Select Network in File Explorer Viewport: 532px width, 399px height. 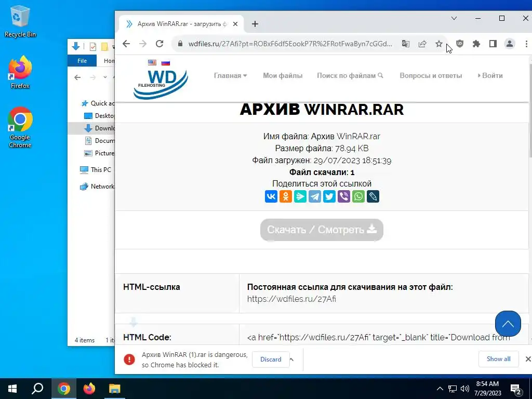point(97,187)
